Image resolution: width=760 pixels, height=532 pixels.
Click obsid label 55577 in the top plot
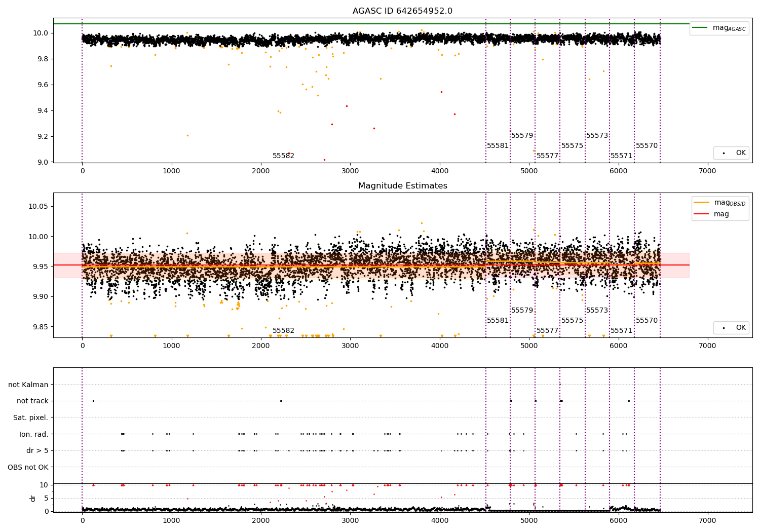[x=547, y=156]
